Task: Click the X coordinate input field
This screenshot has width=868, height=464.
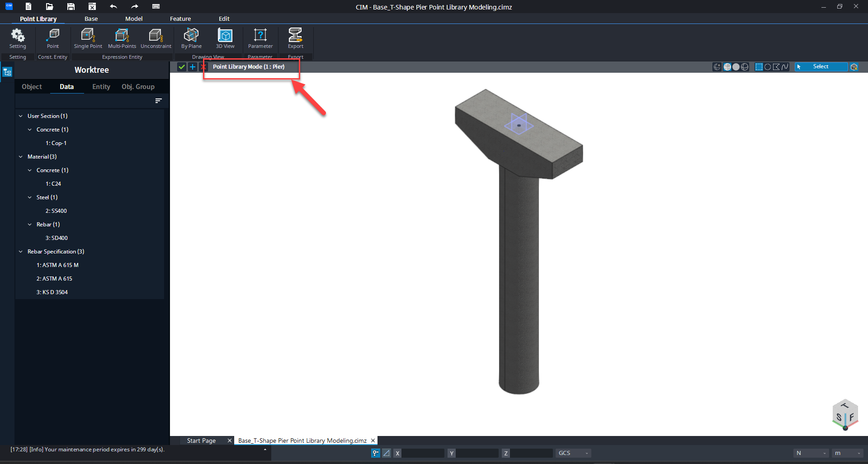Action: (423, 453)
